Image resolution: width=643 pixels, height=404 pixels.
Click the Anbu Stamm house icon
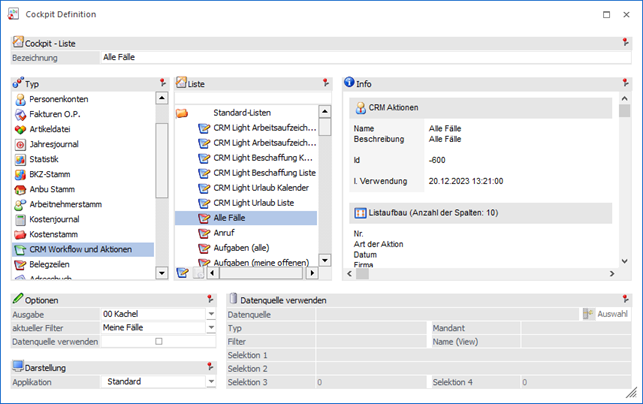coord(20,189)
